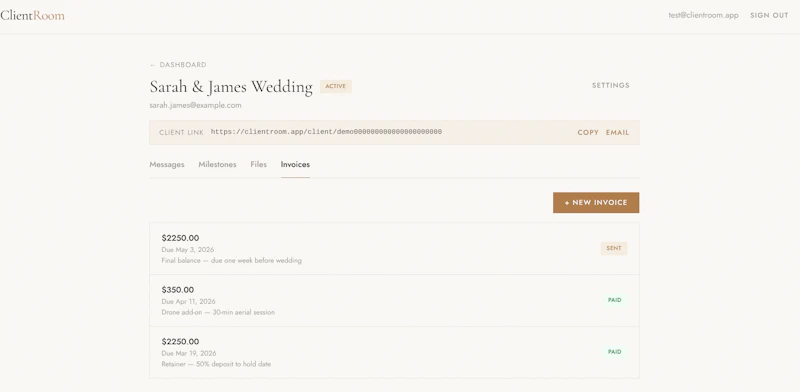Create a new invoice
Image resolution: width=800 pixels, height=392 pixels.
coord(596,203)
